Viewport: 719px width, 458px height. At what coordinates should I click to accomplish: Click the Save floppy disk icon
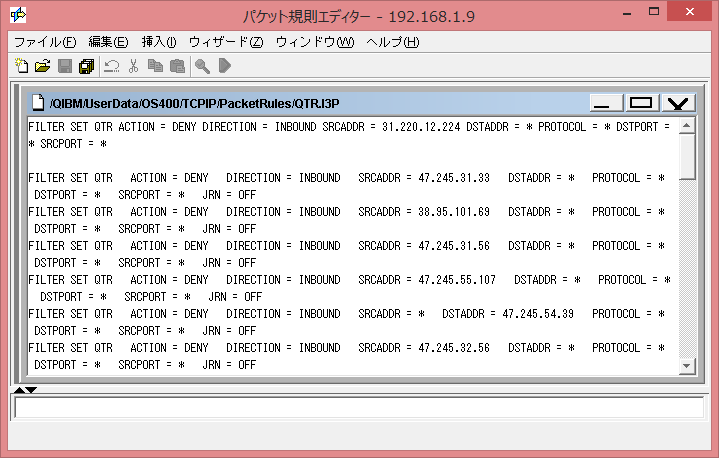(x=65, y=67)
